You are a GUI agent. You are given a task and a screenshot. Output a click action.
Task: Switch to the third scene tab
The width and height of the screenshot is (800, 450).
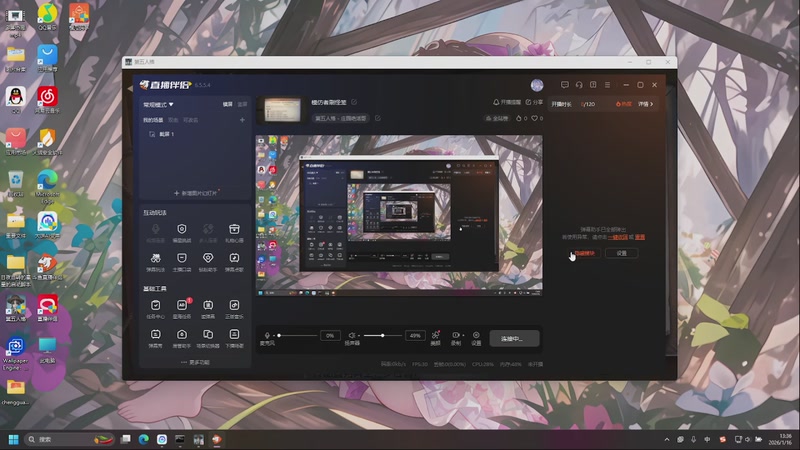pos(190,120)
